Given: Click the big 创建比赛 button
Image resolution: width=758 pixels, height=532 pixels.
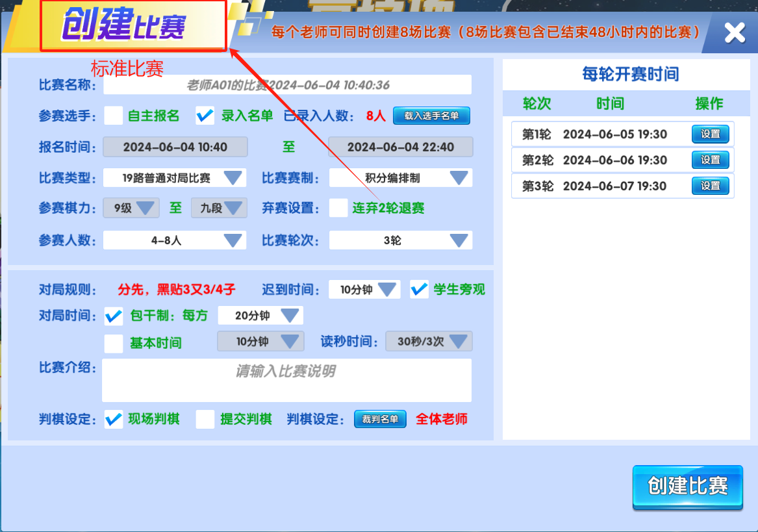Looking at the screenshot, I should 687,487.
